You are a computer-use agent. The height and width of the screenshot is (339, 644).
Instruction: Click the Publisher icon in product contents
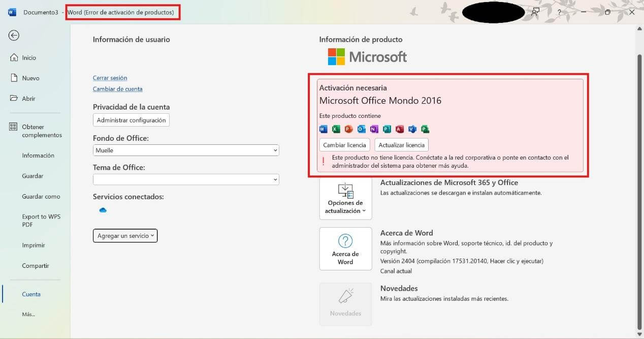387,129
